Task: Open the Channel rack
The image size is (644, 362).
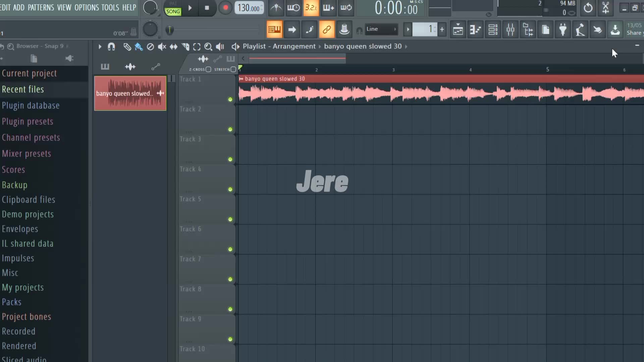Action: [x=493, y=30]
